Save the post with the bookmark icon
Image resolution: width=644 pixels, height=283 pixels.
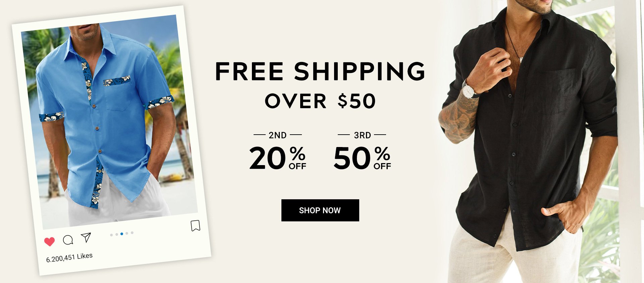[x=196, y=225]
